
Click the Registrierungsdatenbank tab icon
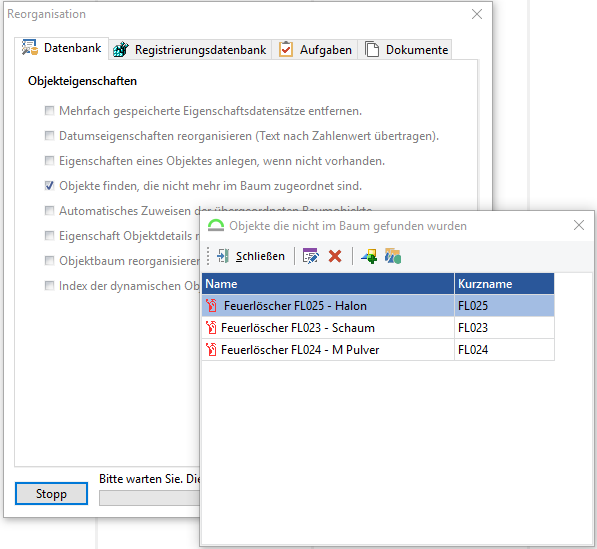(121, 49)
